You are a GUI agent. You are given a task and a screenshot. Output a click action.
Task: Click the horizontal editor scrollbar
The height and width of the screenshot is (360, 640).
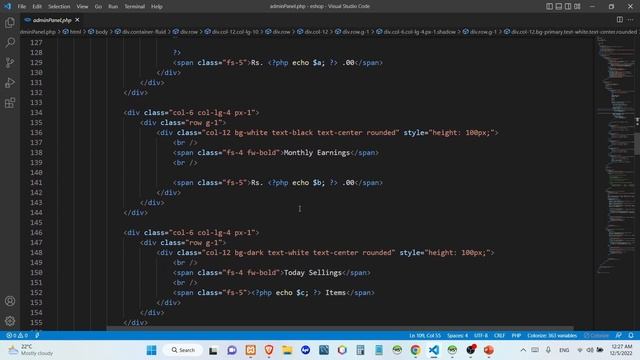click(340, 328)
